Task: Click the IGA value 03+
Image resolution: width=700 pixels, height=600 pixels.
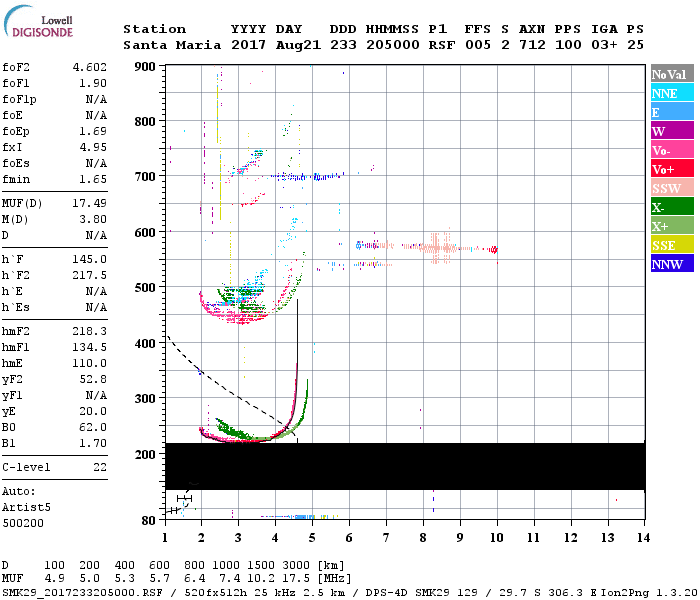Action: [x=604, y=45]
